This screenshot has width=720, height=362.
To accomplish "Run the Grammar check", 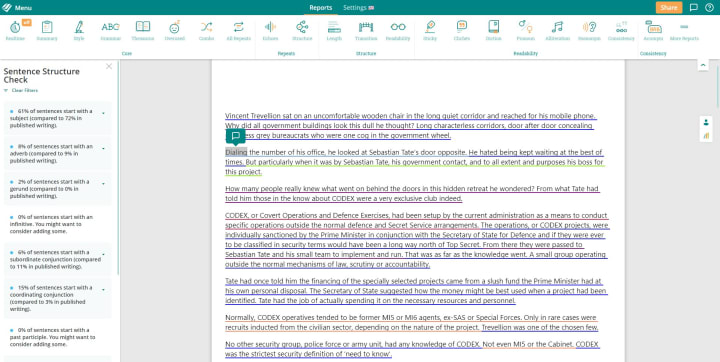I will [x=111, y=30].
